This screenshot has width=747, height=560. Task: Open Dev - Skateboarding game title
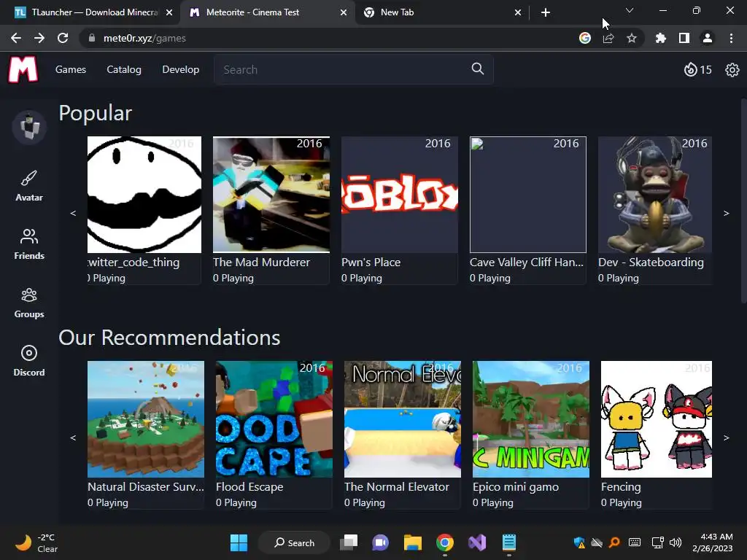651,262
